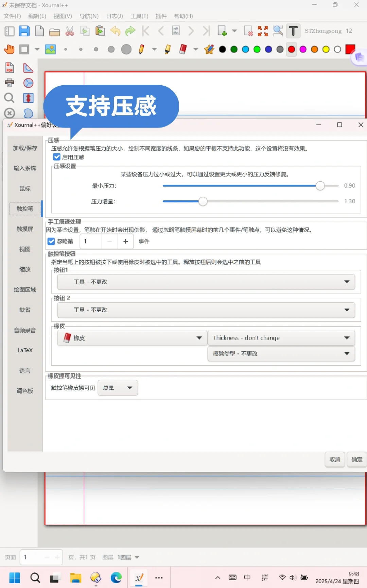Screen dimensions: 367x588
Task: Click the clock and date in taskbar
Action: coord(337,577)
